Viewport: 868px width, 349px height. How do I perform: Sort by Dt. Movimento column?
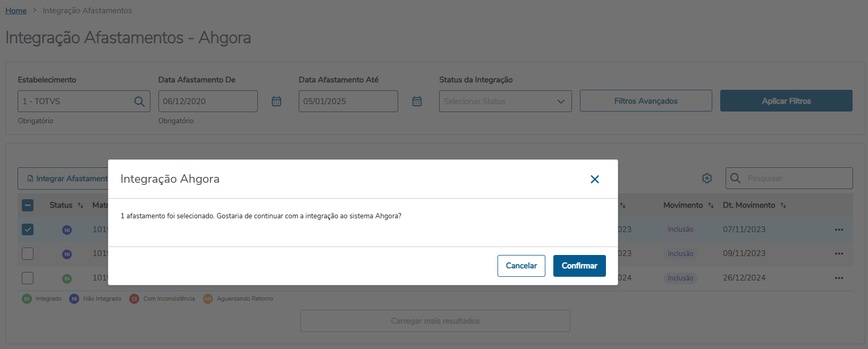point(783,206)
